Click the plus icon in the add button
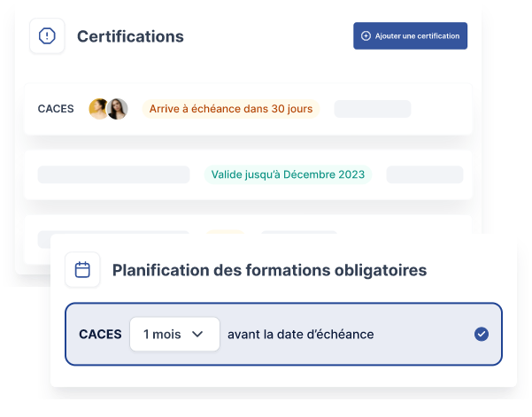 (366, 36)
